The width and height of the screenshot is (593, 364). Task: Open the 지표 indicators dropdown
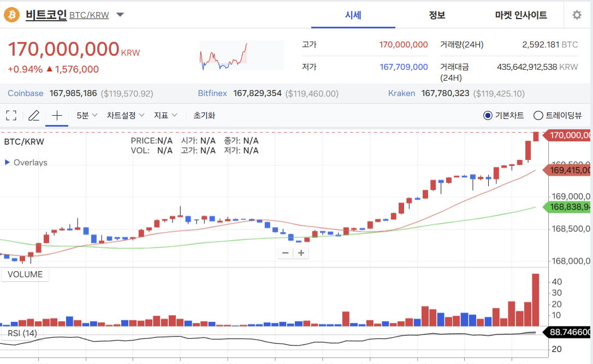coord(165,115)
